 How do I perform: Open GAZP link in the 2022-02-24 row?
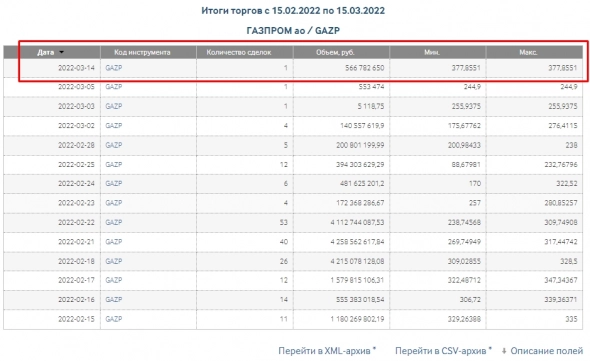click(114, 184)
